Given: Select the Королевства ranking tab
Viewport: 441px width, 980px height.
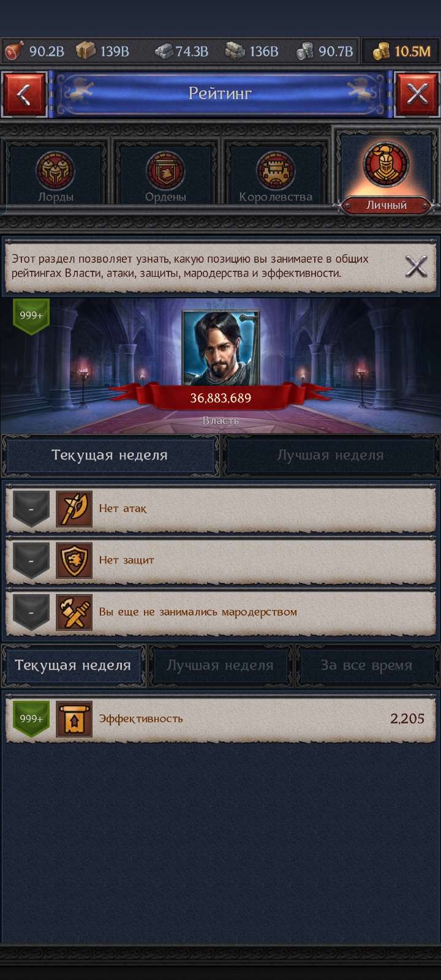Looking at the screenshot, I should pos(275,173).
